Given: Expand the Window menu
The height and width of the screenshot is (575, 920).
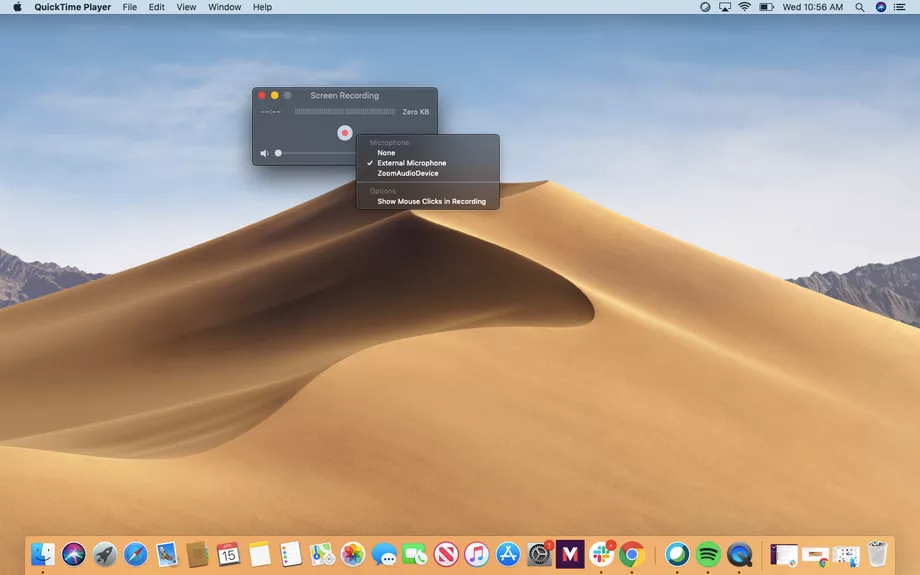Looking at the screenshot, I should 224,7.
